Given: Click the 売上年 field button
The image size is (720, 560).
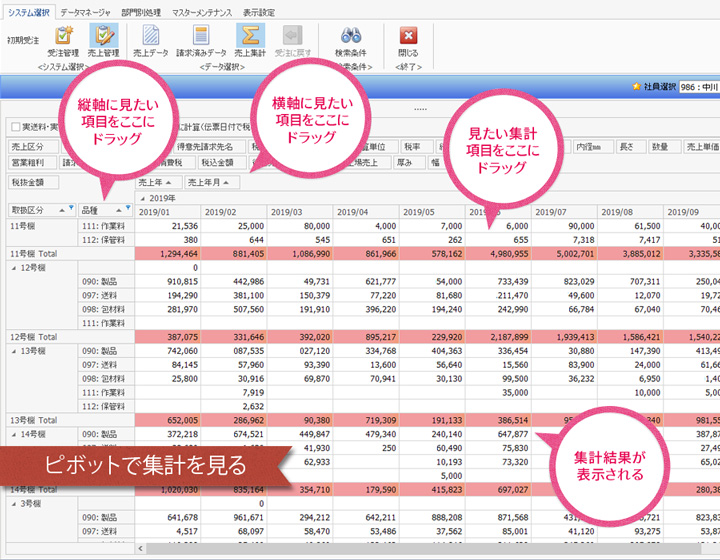Looking at the screenshot, I should pos(159,183).
